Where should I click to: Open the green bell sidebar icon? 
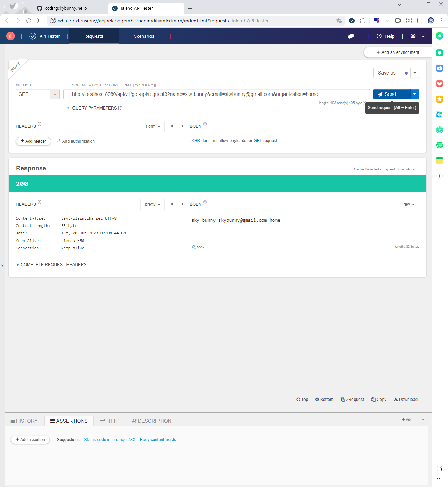[x=440, y=53]
